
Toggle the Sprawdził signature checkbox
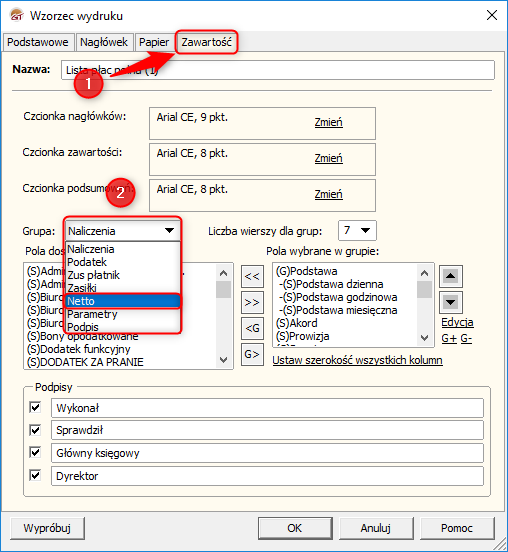pyautogui.click(x=35, y=430)
